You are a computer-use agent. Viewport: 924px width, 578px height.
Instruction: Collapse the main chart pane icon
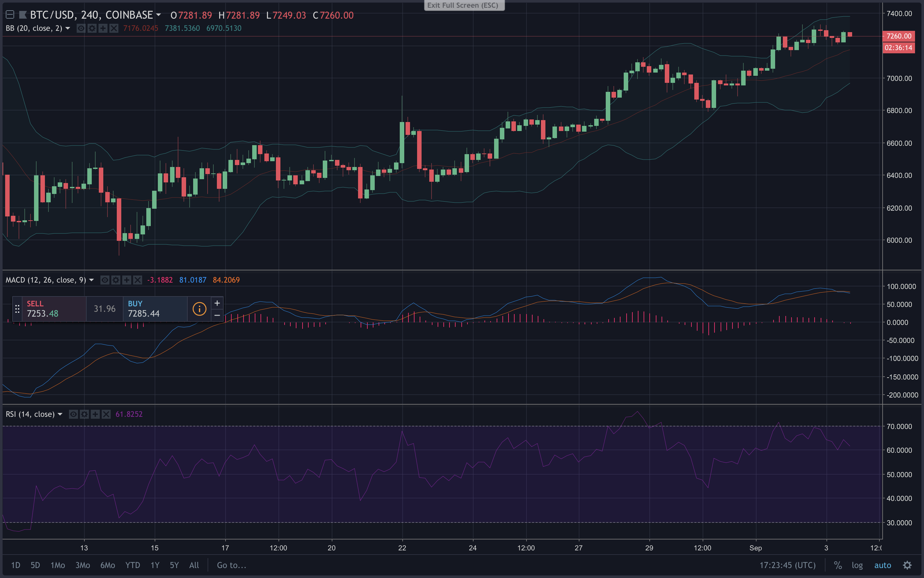10,15
